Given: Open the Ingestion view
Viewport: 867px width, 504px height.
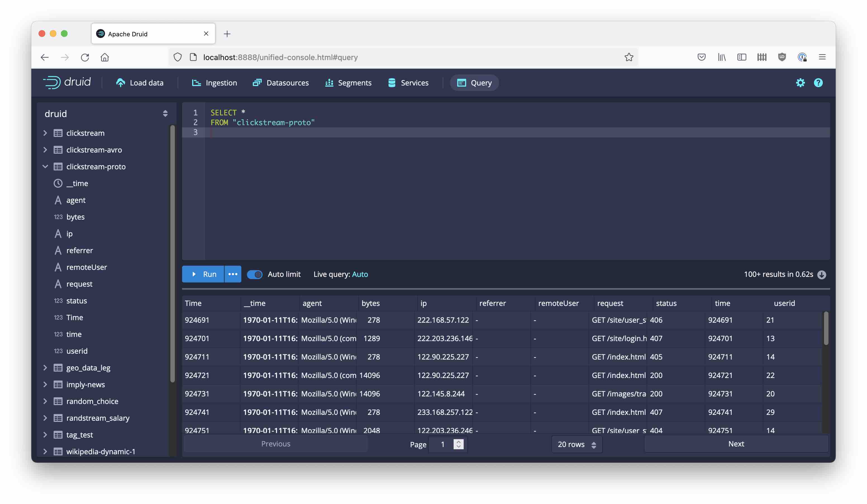Looking at the screenshot, I should [x=214, y=83].
